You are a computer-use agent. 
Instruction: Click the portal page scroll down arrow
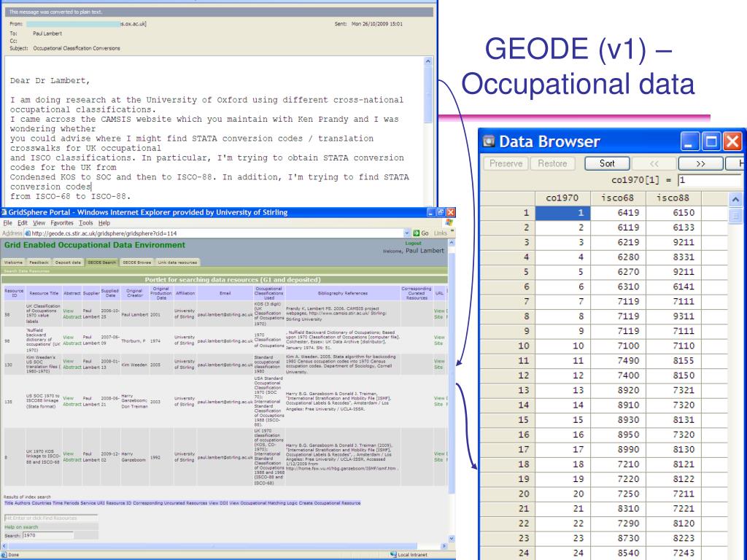[x=451, y=539]
